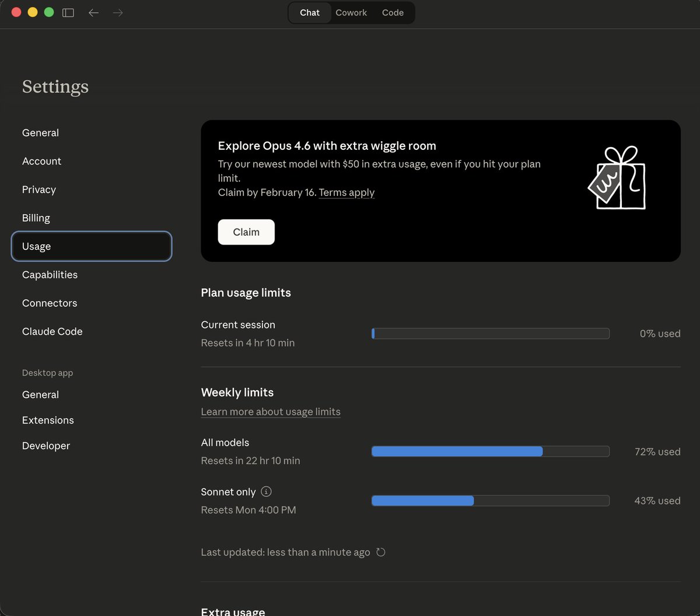Click the 72% used value

coord(657,452)
